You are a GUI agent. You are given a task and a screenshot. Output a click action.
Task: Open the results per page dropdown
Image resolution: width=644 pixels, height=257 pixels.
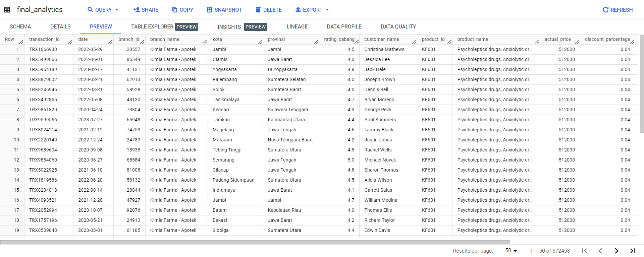(511, 251)
